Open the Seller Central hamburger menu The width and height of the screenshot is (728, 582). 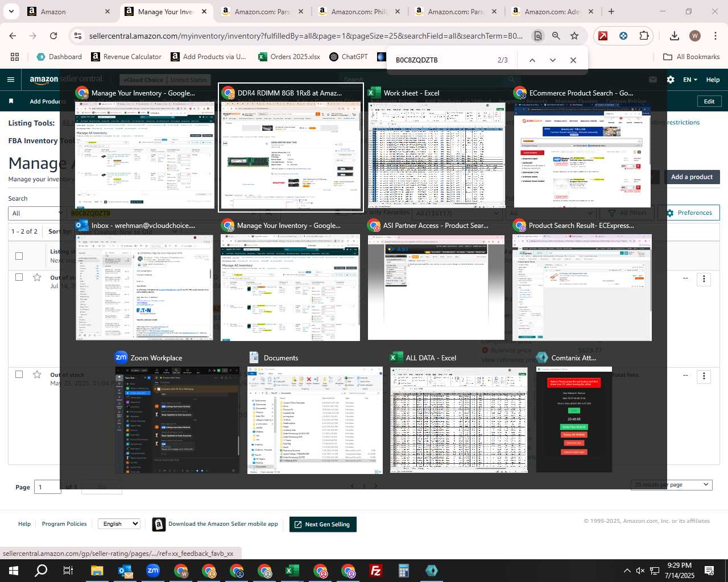11,80
